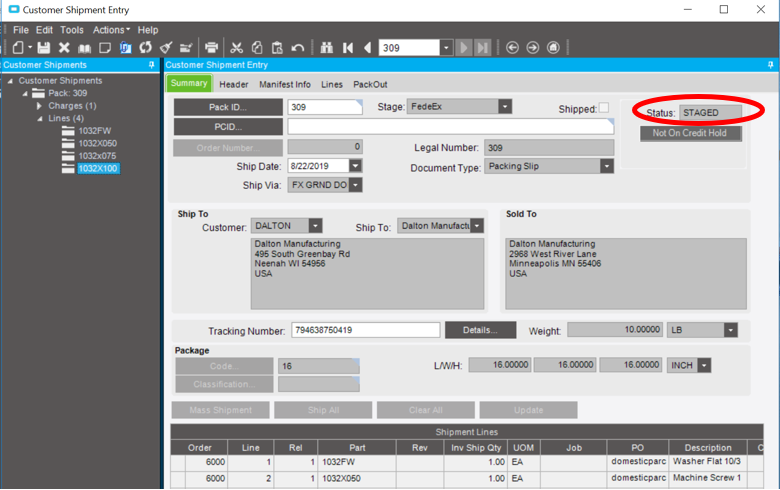
Task: Click the PCID... button
Action: pos(228,127)
